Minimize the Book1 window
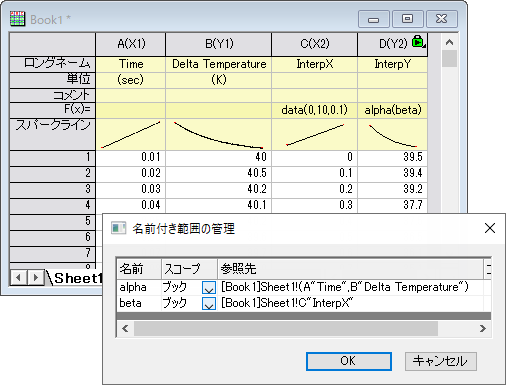 [374, 19]
